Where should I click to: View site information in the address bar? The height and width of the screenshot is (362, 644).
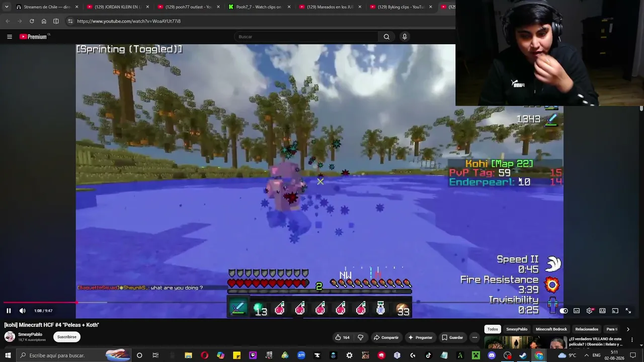pos(70,21)
